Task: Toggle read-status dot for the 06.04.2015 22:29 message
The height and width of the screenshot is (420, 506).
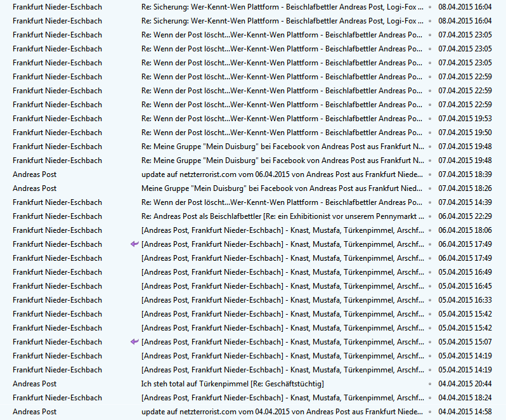Action: coord(430,216)
